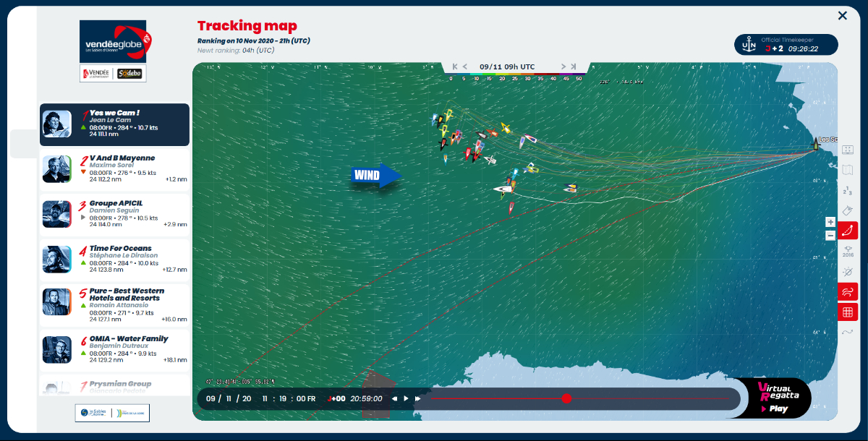Click the 'Next ranking: 04h (UTC)' text

tap(236, 50)
